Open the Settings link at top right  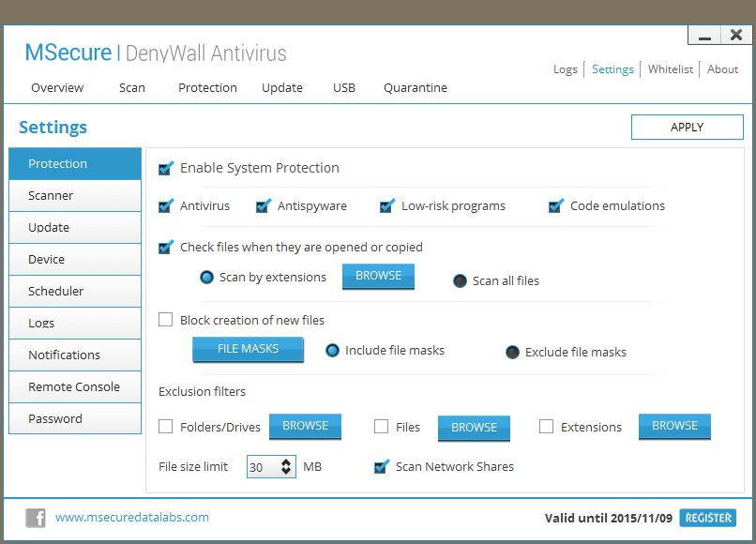612,69
